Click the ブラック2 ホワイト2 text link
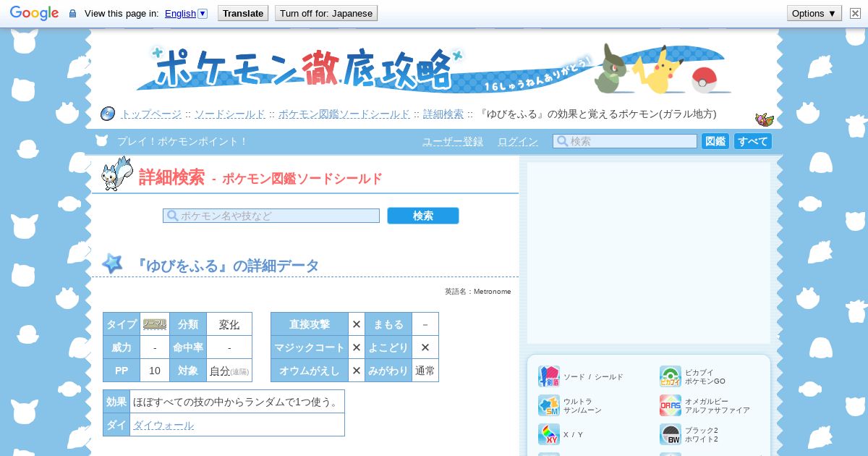Screen dimensions: 868x456 click(702, 434)
